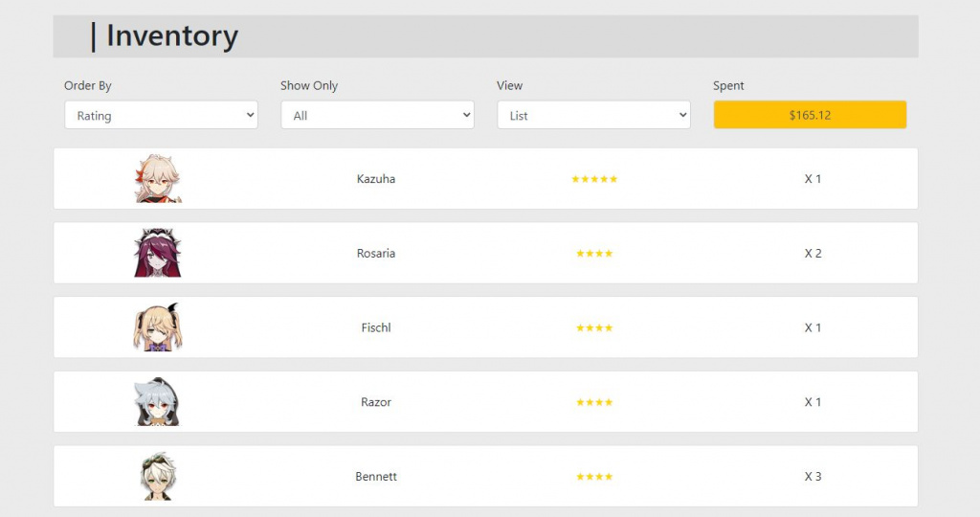Select Fischl's avatar image
Viewport: 980px width, 517px height.
point(157,327)
